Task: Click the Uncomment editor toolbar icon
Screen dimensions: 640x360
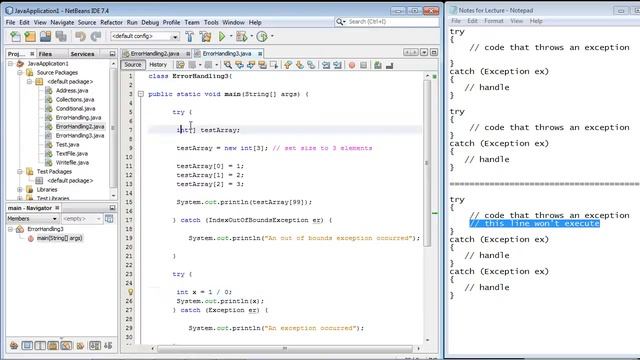Action: coord(389,65)
